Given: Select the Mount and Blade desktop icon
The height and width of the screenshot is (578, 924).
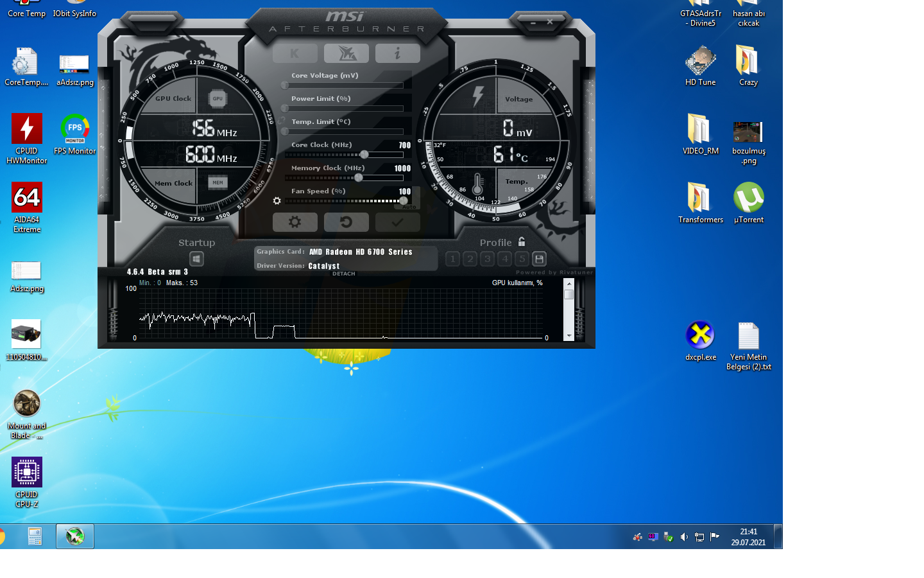Looking at the screenshot, I should (x=26, y=414).
